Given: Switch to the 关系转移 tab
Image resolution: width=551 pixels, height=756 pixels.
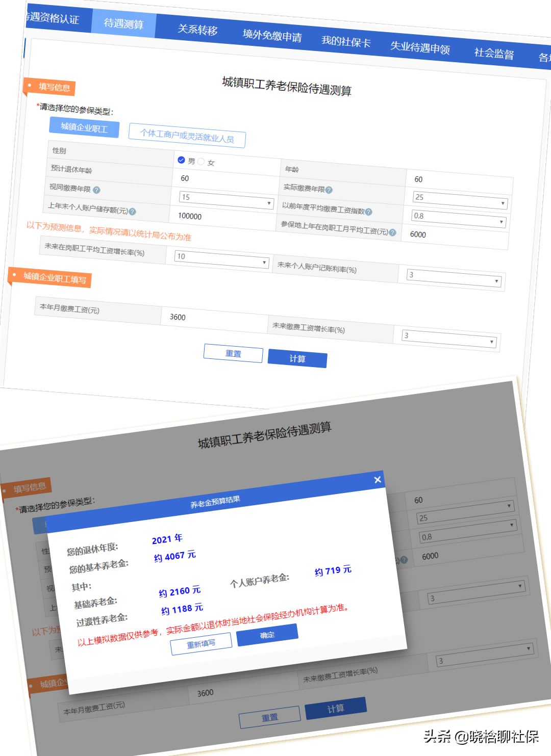Looking at the screenshot, I should point(198,30).
